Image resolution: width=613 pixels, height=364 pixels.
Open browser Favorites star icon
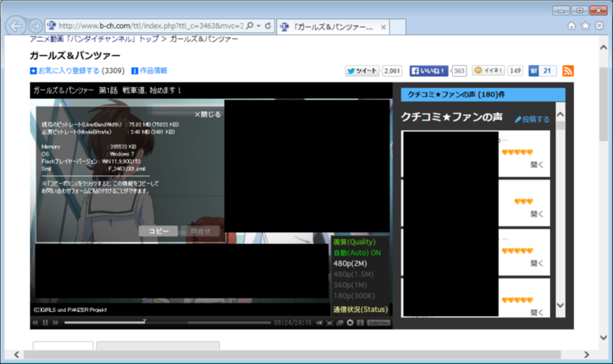(585, 26)
